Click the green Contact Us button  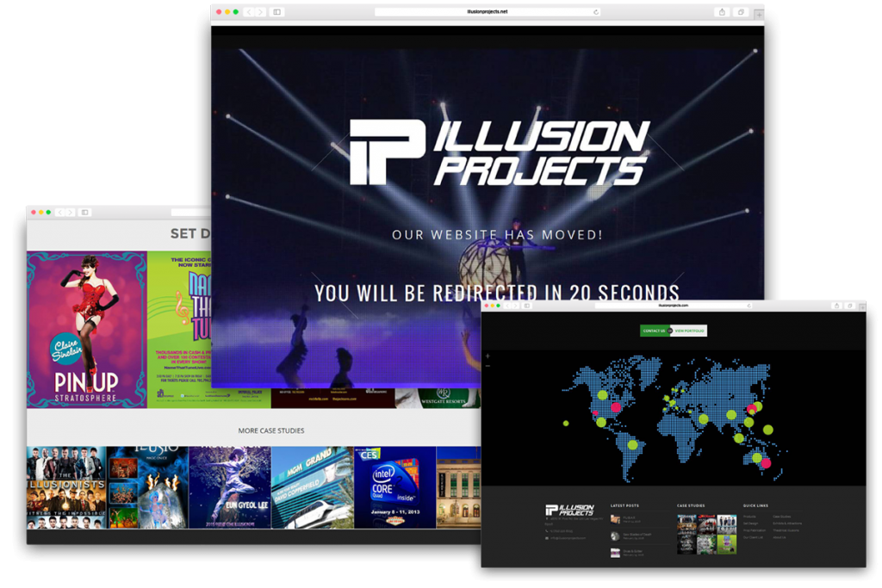coord(654,331)
